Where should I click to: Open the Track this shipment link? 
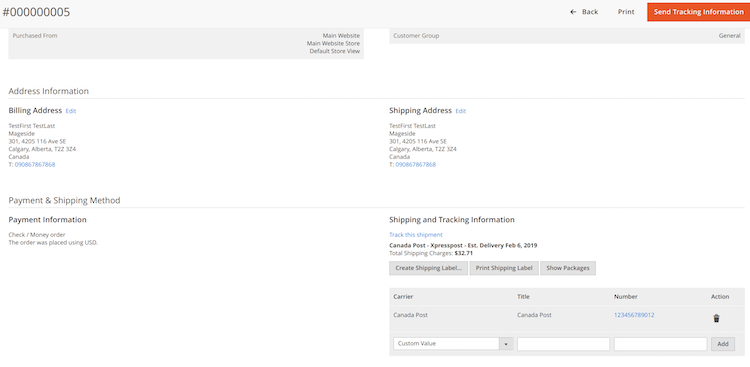tap(416, 235)
